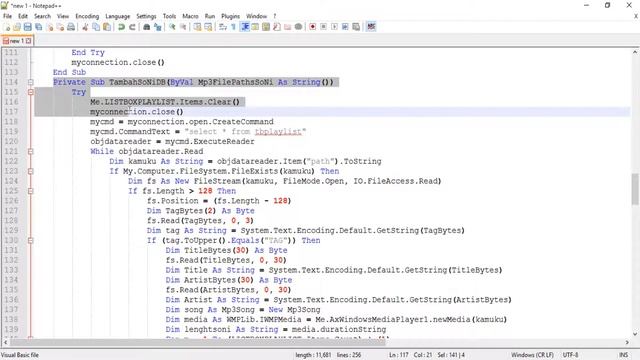
Task: Click the Redo toolbar icon
Action: (132, 27)
